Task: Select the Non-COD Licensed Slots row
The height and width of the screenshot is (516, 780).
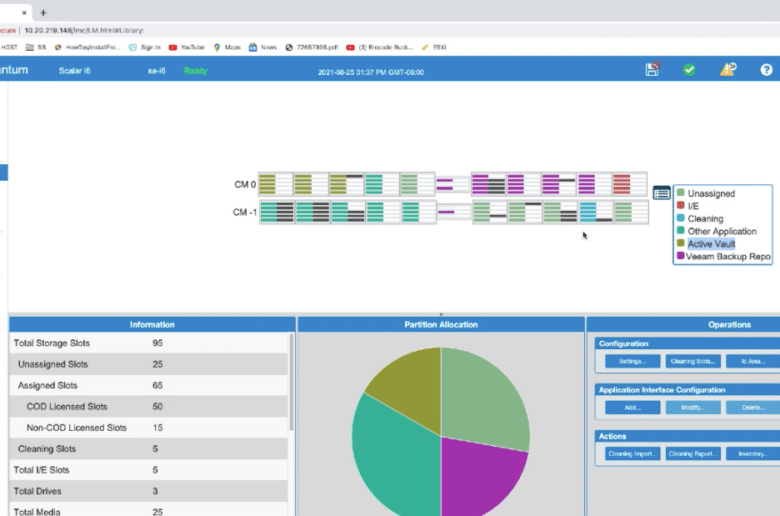Action: click(x=148, y=427)
